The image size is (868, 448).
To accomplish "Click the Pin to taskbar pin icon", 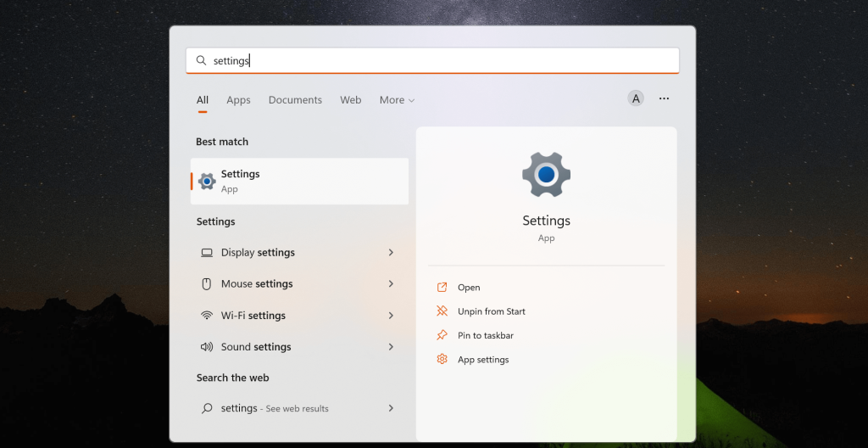I will 442,335.
